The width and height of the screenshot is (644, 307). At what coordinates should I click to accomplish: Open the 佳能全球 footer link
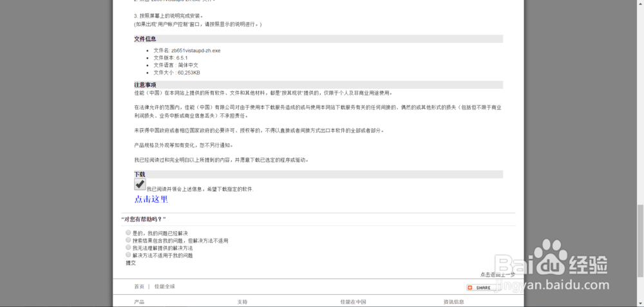point(165,286)
